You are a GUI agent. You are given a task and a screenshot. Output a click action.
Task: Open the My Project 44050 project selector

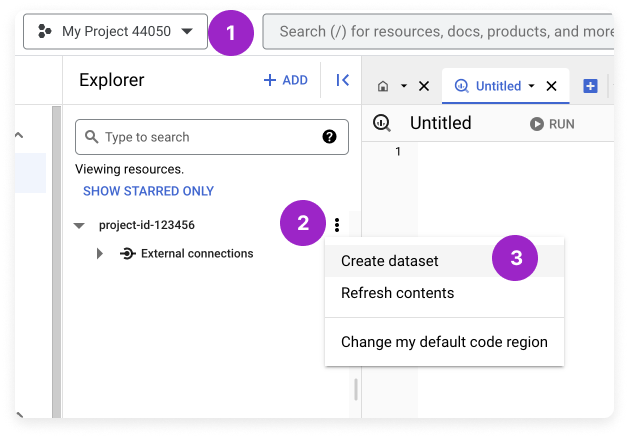click(x=116, y=31)
